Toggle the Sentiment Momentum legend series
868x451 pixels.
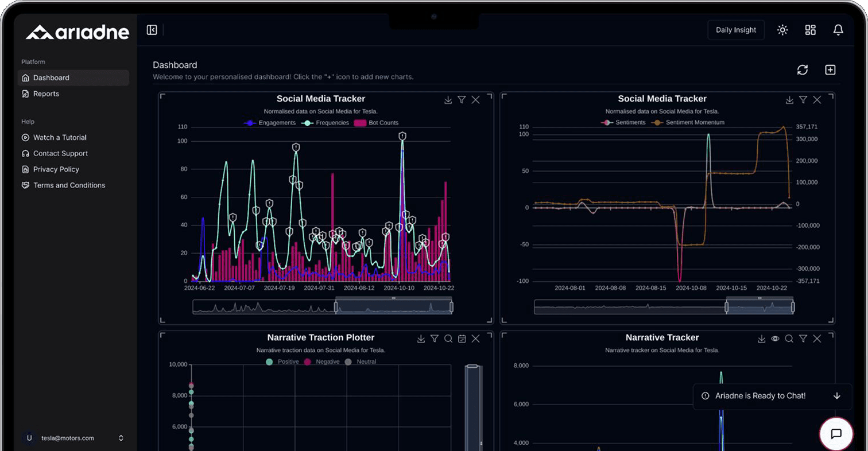point(688,123)
